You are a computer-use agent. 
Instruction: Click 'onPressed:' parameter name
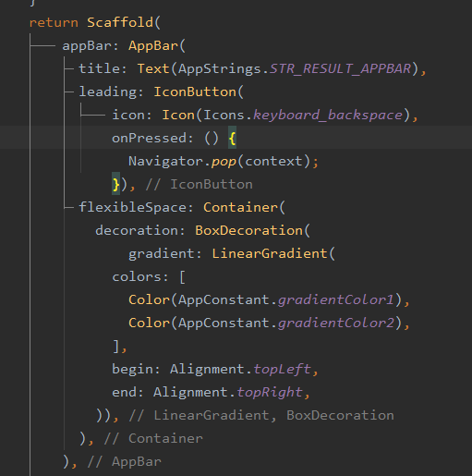[152, 138]
